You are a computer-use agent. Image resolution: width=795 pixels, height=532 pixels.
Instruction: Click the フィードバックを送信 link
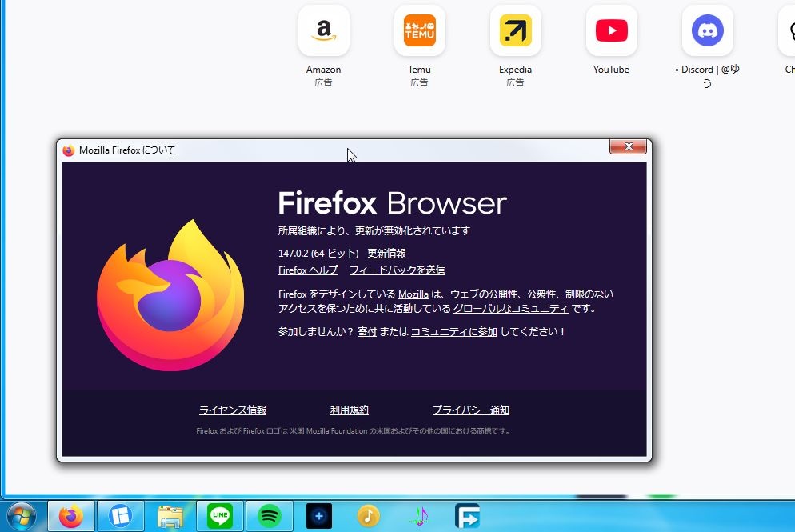397,270
